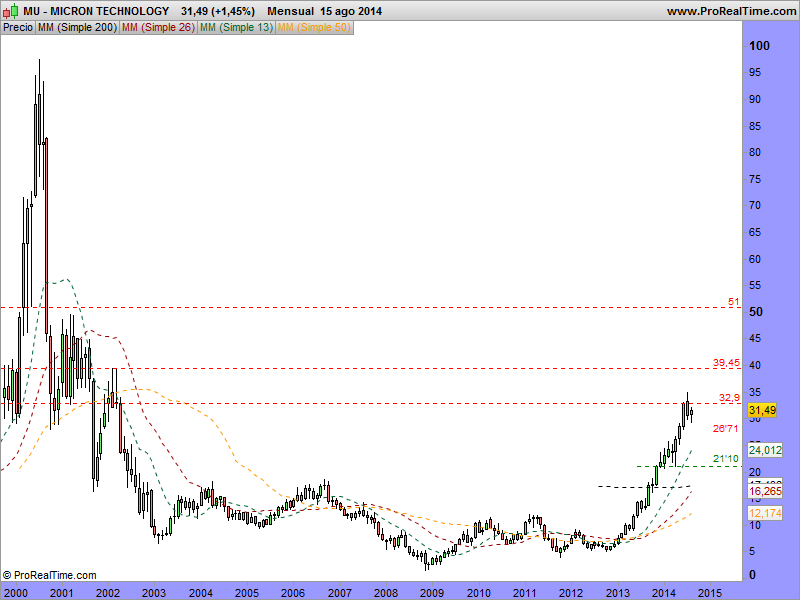
Task: Click the MU - MICRON TECHNOLOGY title
Action: point(96,11)
